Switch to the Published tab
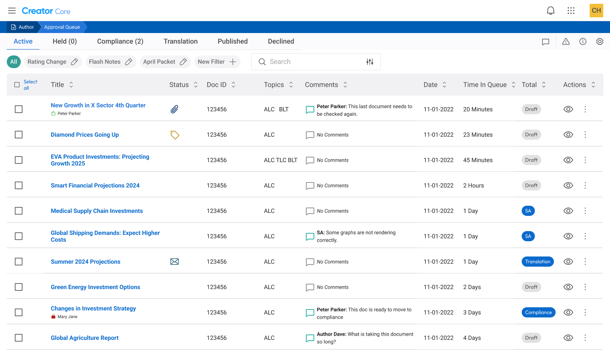Screen dimensions: 610x364 233,41
